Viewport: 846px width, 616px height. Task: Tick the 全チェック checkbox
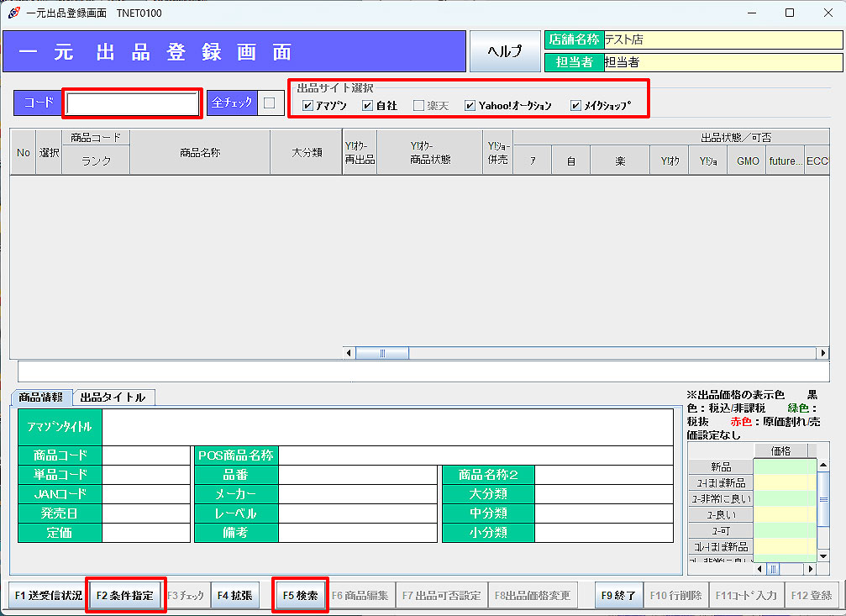point(269,103)
